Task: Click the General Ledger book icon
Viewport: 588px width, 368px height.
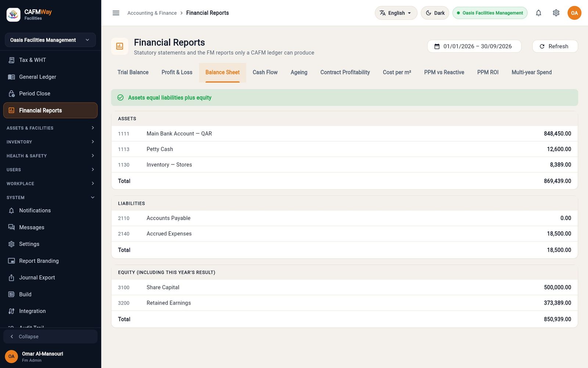Action: pyautogui.click(x=11, y=77)
